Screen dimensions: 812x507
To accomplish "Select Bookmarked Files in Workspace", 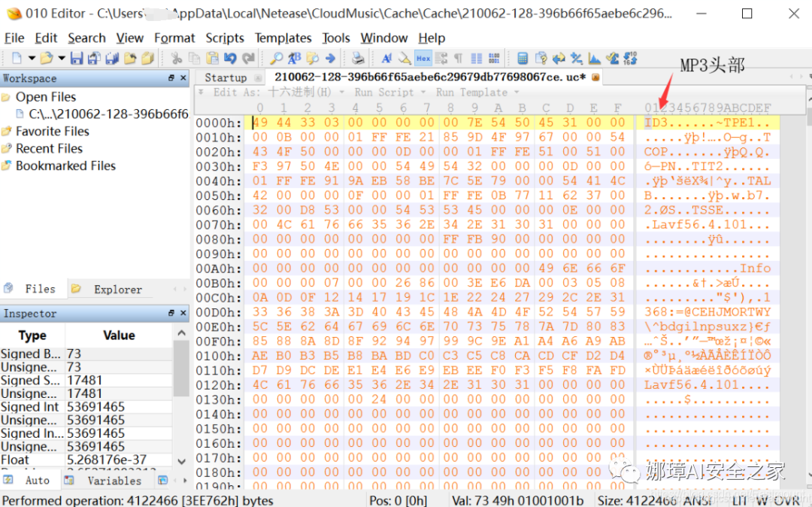I will pyautogui.click(x=65, y=165).
